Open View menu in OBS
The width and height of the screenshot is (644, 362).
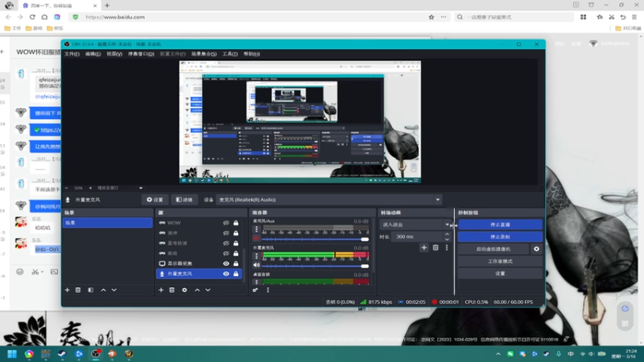click(x=114, y=54)
